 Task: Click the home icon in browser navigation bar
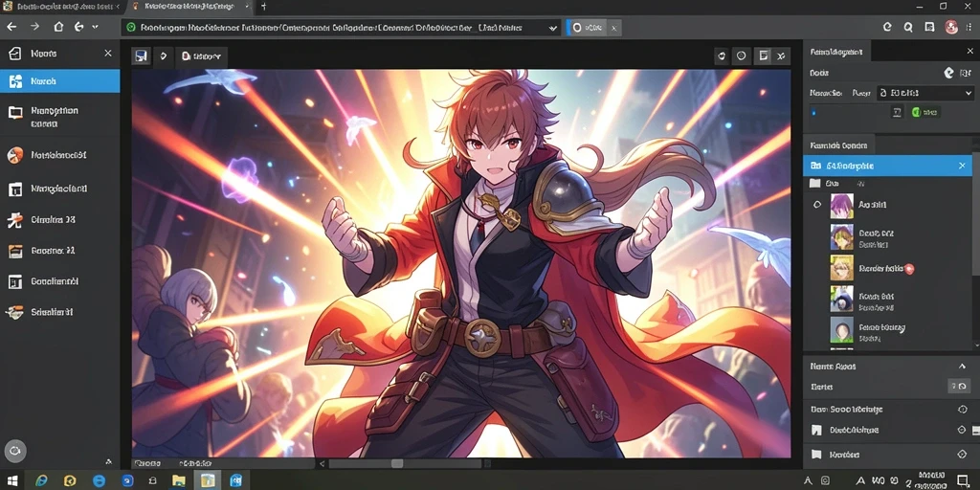(x=58, y=27)
